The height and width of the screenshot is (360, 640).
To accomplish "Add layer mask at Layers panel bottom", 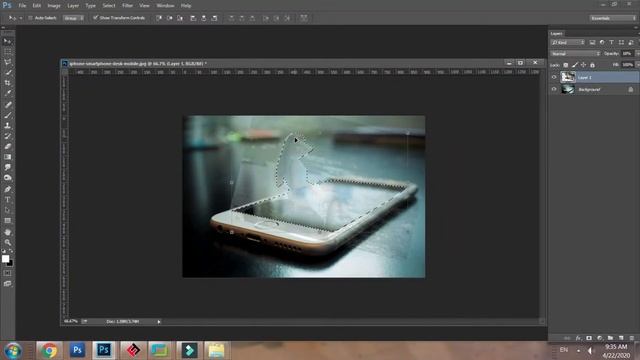I will click(x=589, y=338).
